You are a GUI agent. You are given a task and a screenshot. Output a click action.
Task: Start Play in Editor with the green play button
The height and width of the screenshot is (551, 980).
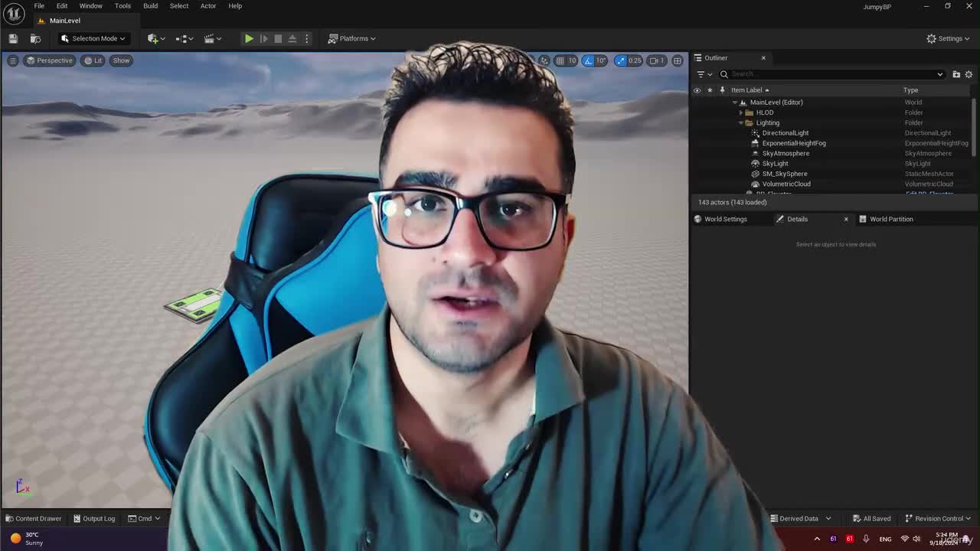249,38
